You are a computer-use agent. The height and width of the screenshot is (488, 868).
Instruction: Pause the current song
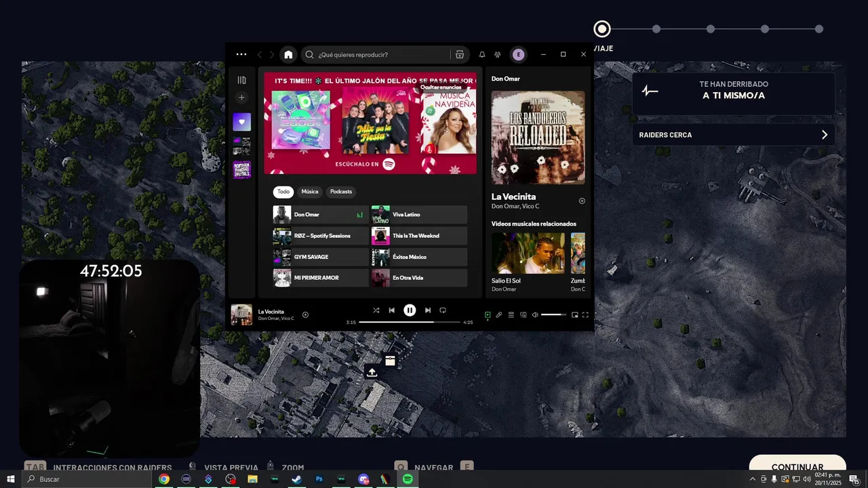click(x=410, y=310)
